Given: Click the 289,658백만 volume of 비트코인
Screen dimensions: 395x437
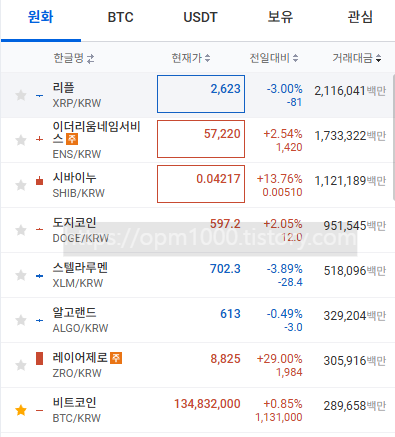Looking at the screenshot, I should click(355, 406).
